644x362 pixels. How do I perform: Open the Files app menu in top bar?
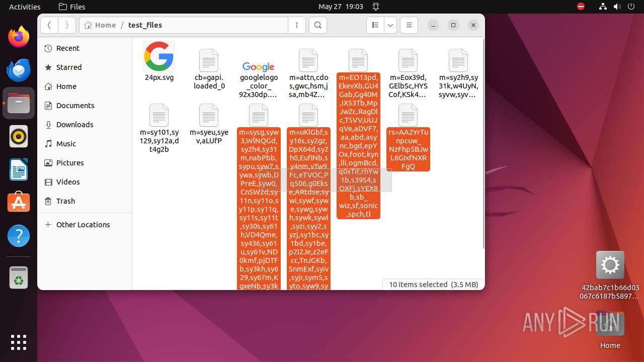[72, 7]
